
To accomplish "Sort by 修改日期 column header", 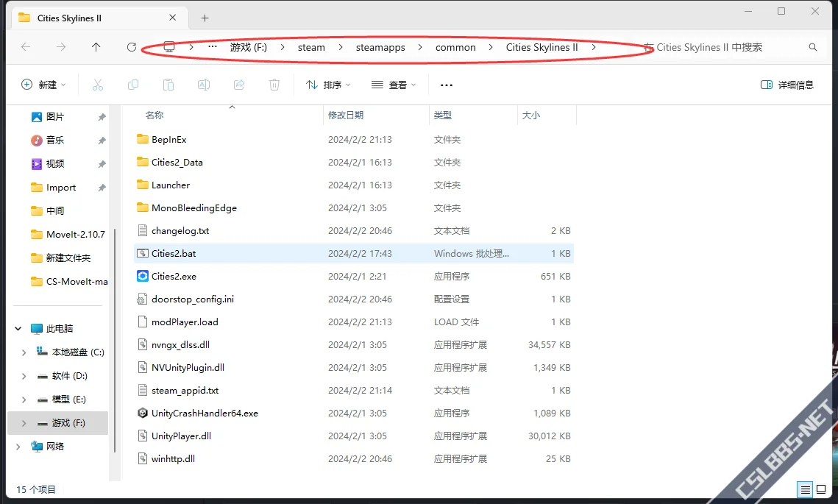I will 376,115.
